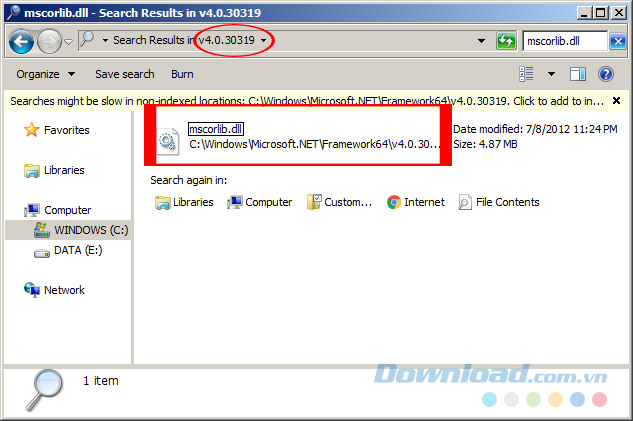Select Libraries in the navigation pane

click(64, 170)
